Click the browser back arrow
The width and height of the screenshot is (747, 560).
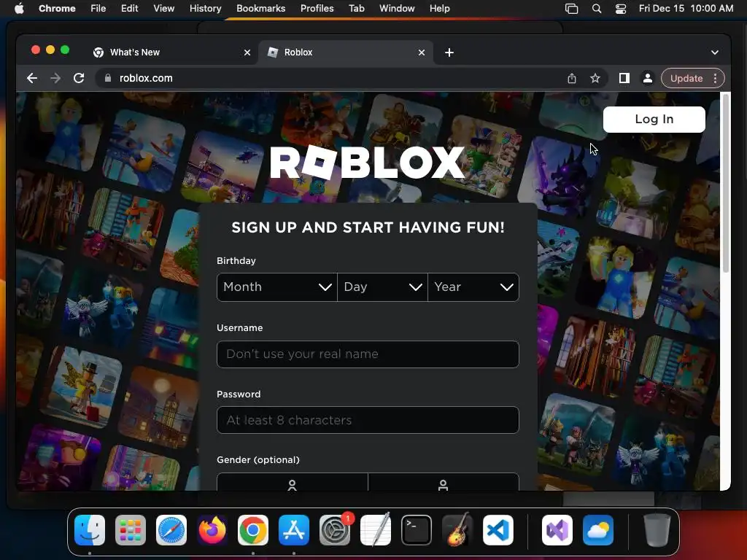coord(32,78)
